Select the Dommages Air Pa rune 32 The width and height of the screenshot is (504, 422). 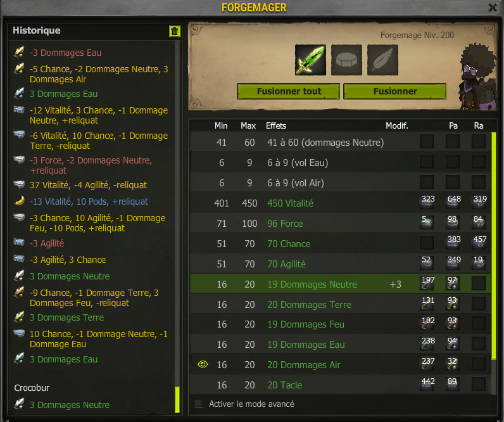[453, 364]
